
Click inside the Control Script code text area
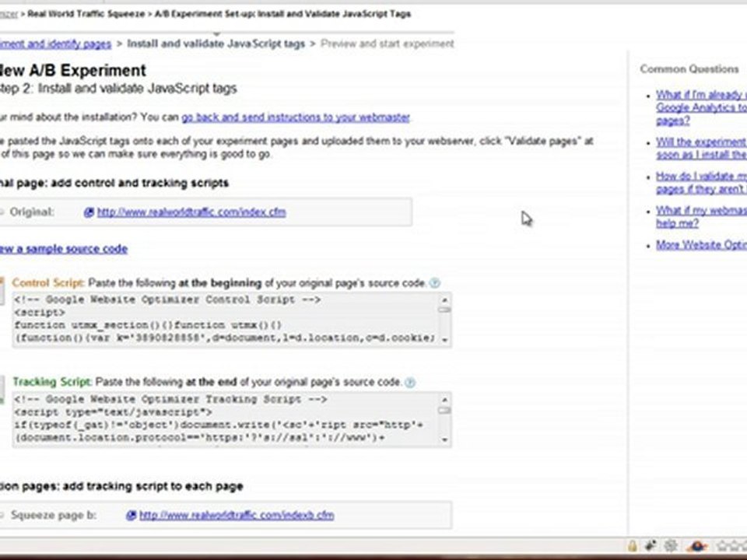point(225,319)
